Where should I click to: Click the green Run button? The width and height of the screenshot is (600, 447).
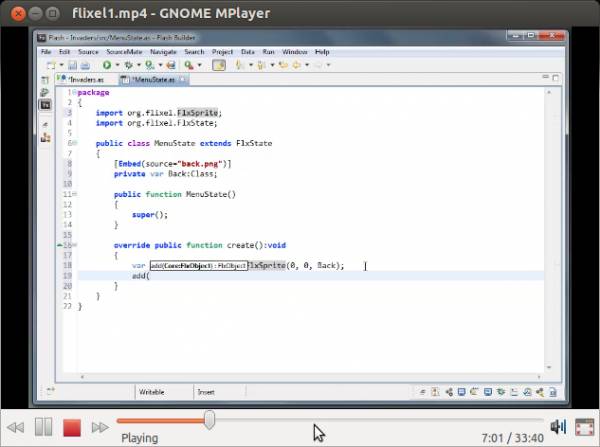pyautogui.click(x=107, y=65)
